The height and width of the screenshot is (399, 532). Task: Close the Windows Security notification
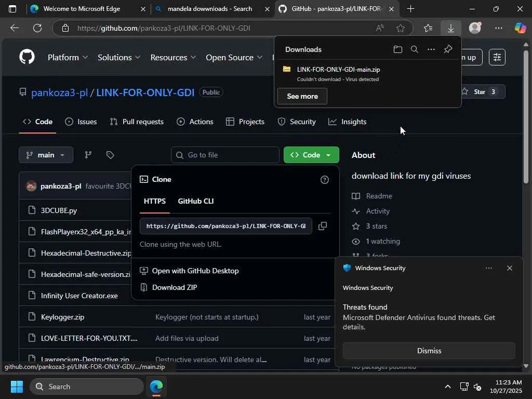click(509, 268)
